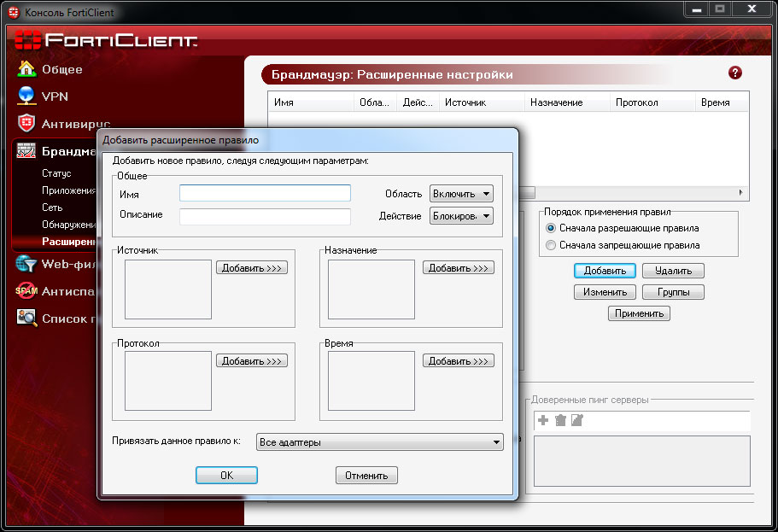Click the Antispam SPAM icon
Image resolution: width=778 pixels, height=532 pixels.
[26, 291]
